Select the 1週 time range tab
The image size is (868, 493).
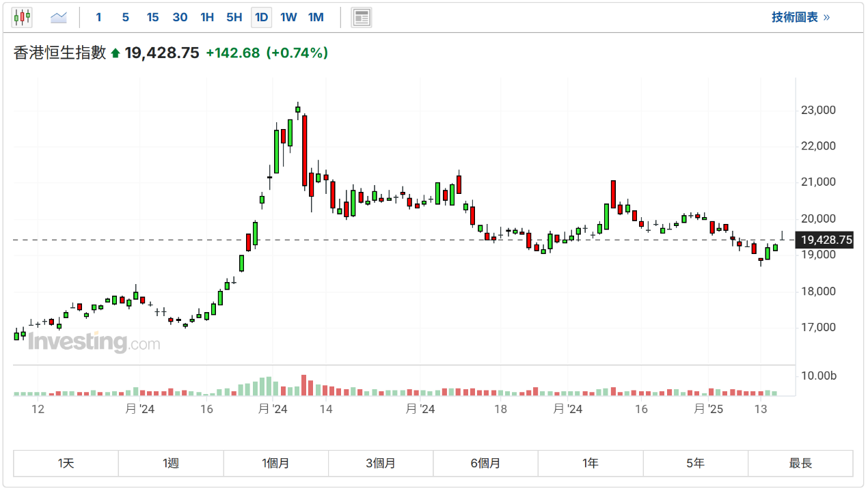(x=171, y=463)
